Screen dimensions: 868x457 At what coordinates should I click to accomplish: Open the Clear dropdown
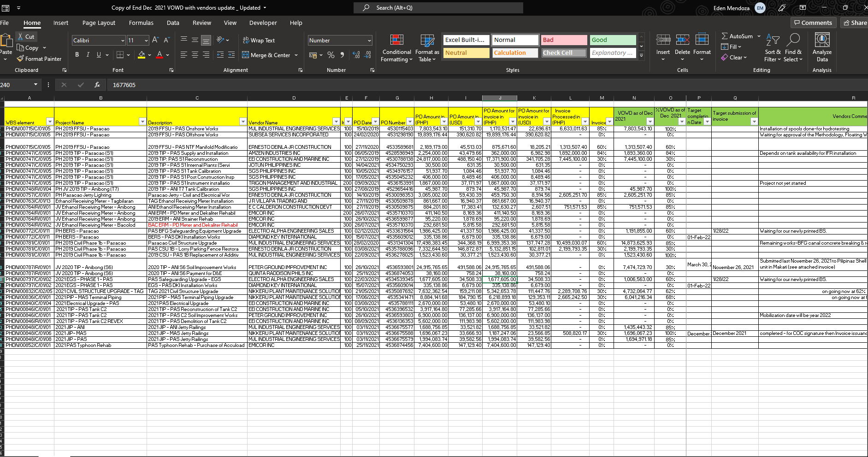tap(734, 58)
